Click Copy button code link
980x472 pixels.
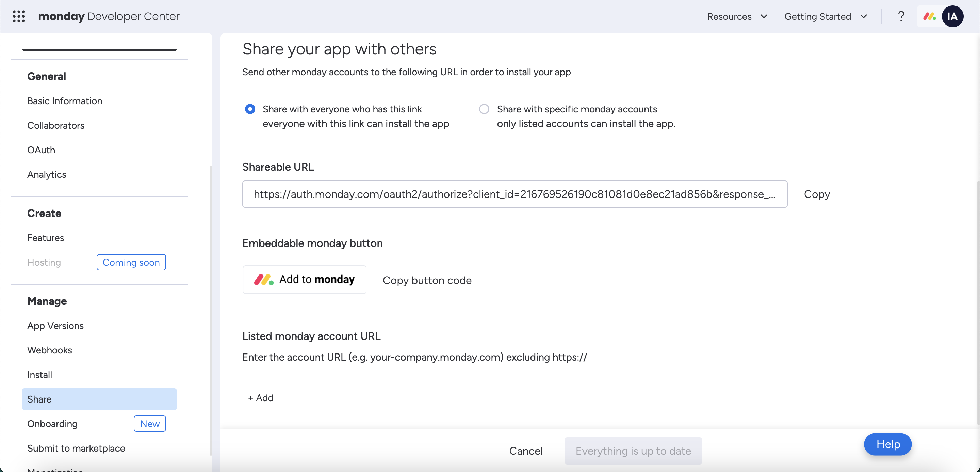pyautogui.click(x=427, y=281)
